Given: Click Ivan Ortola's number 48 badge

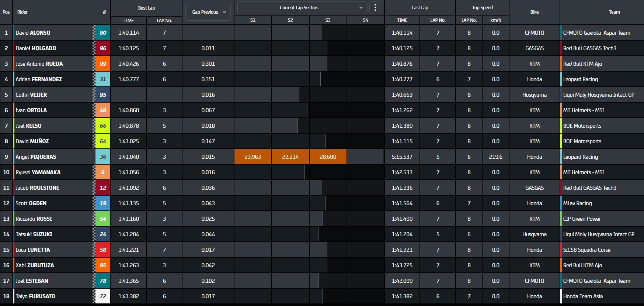Looking at the screenshot, I should [x=103, y=110].
